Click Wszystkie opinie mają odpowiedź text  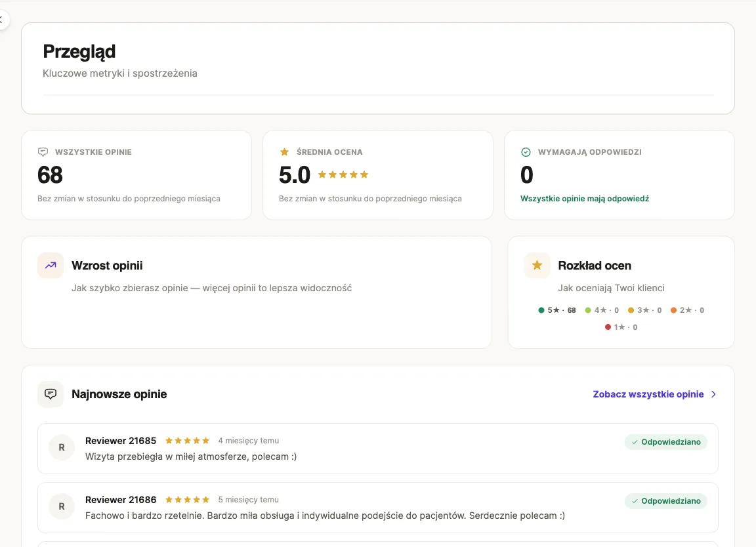coord(584,199)
